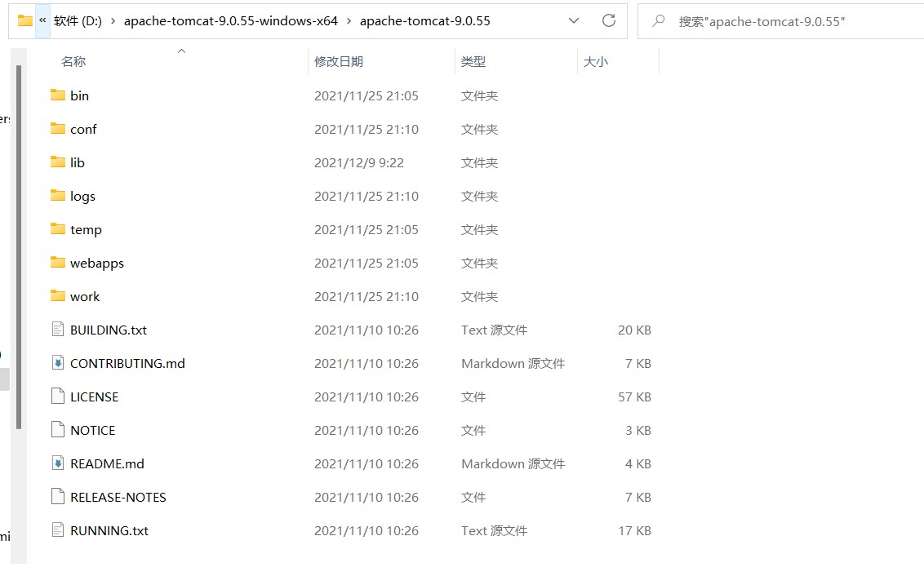The width and height of the screenshot is (924, 576).
Task: Click the bin folder icon
Action: tap(58, 95)
